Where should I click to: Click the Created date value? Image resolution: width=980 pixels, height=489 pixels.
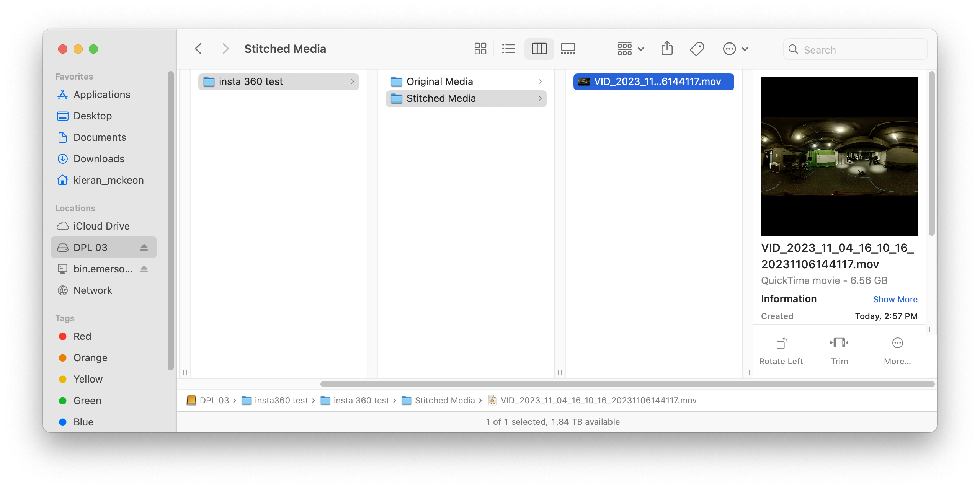pos(886,316)
